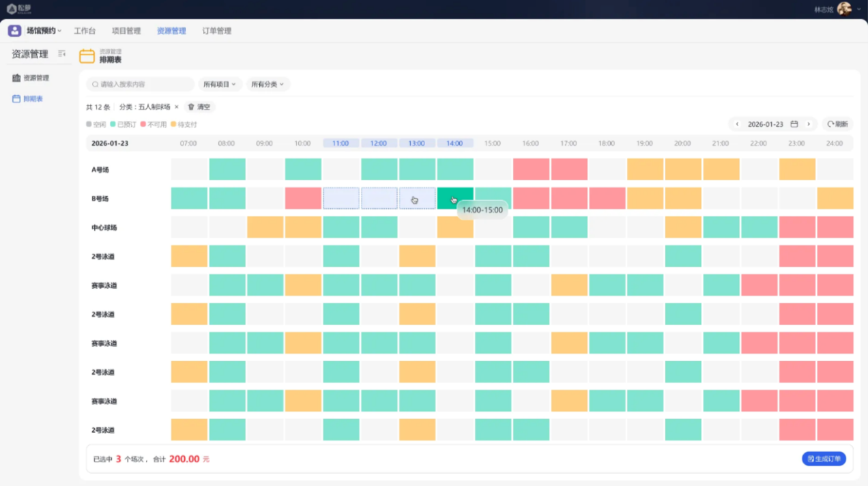The width and height of the screenshot is (868, 486).
Task: Switch to the 项目管理 tab
Action: [126, 31]
